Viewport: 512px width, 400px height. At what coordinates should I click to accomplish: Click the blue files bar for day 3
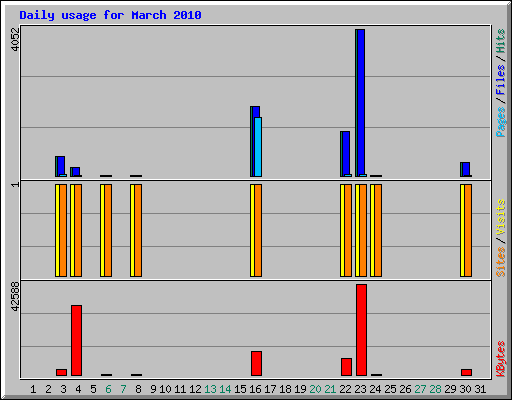pos(61,165)
